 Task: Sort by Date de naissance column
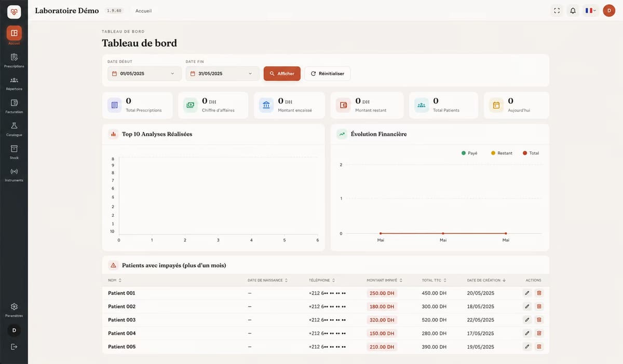[267, 280]
